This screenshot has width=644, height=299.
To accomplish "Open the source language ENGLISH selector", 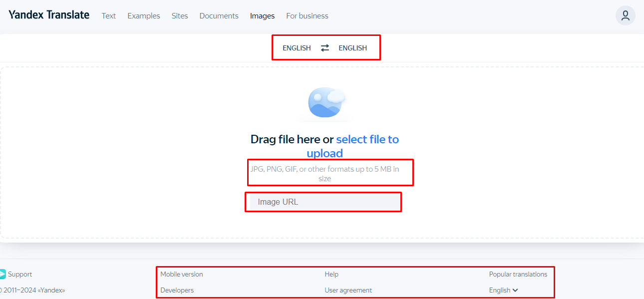I will 297,48.
